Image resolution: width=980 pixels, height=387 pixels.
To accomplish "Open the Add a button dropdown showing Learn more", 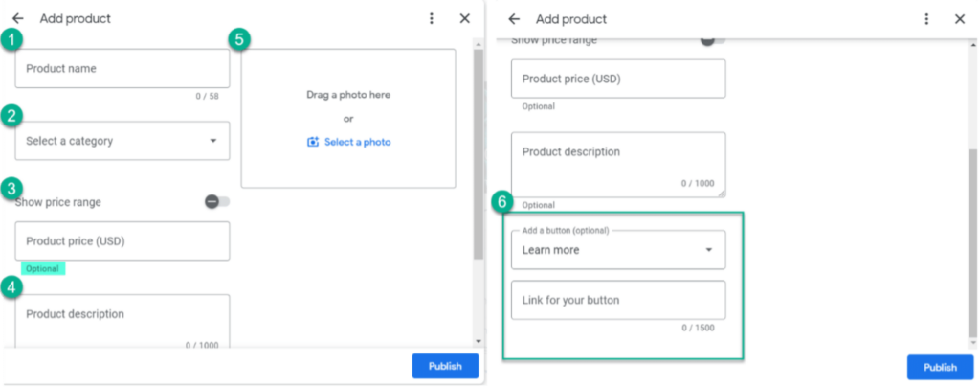I will [618, 249].
